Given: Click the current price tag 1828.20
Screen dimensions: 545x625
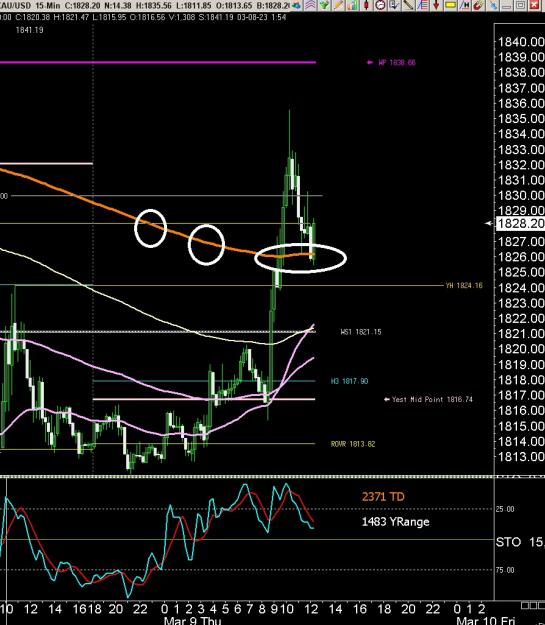Looking at the screenshot, I should coord(521,224).
